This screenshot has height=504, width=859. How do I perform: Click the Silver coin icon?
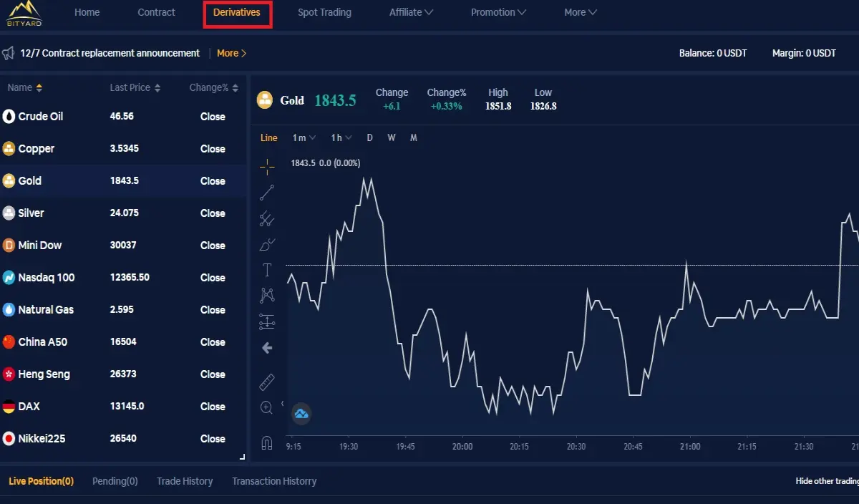(9, 213)
